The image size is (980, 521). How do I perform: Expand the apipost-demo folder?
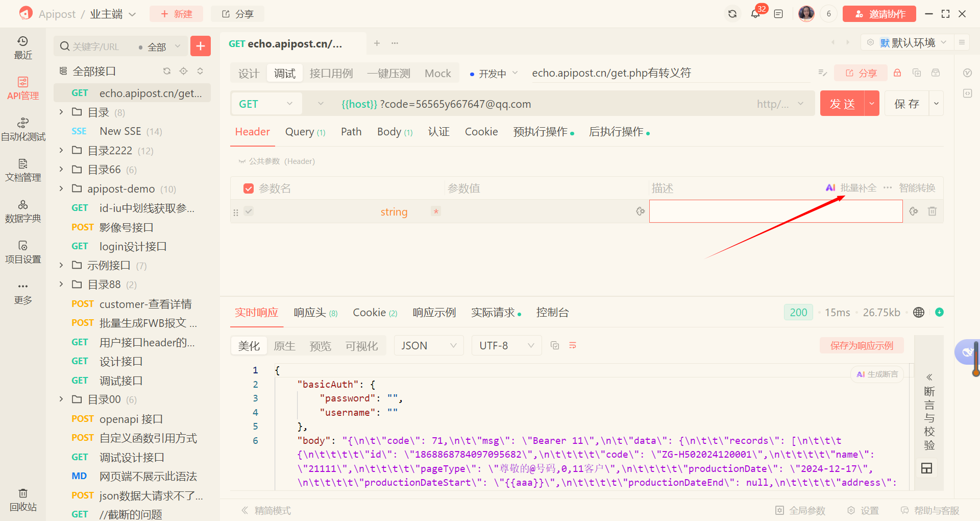(61, 188)
